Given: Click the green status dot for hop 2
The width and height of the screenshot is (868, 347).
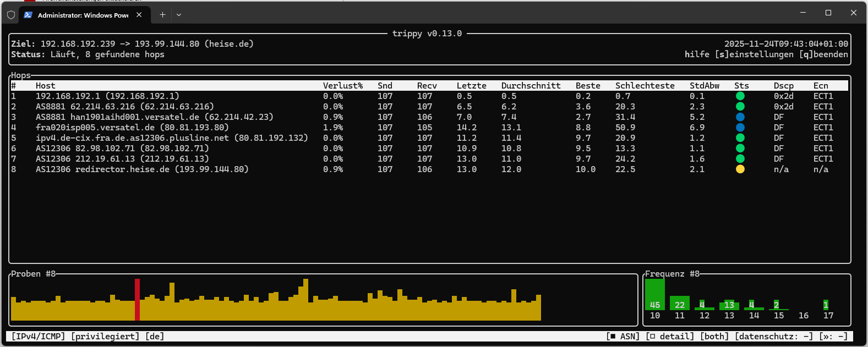Looking at the screenshot, I should coord(740,106).
